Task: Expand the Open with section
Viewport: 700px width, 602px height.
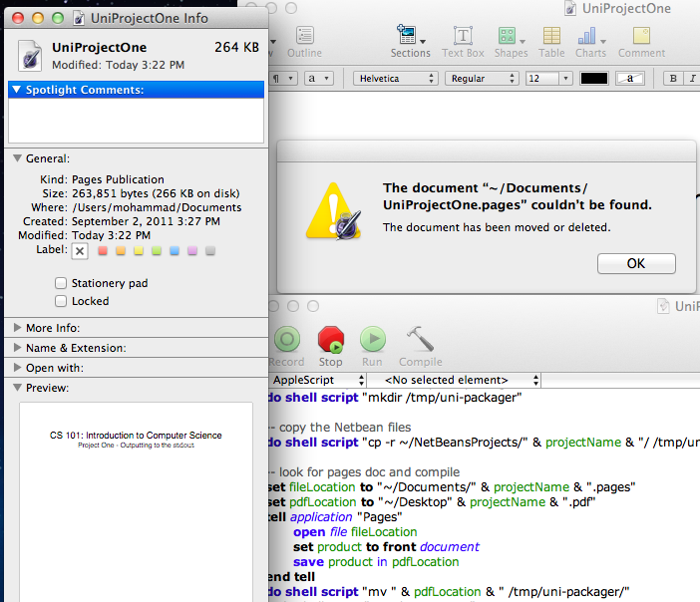Action: pos(17,367)
